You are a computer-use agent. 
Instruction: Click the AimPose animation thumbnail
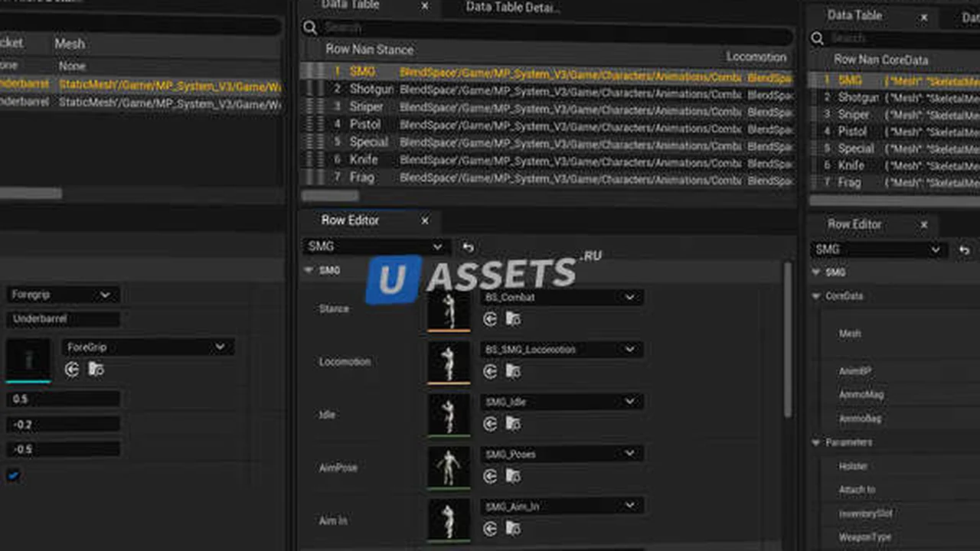click(x=449, y=467)
